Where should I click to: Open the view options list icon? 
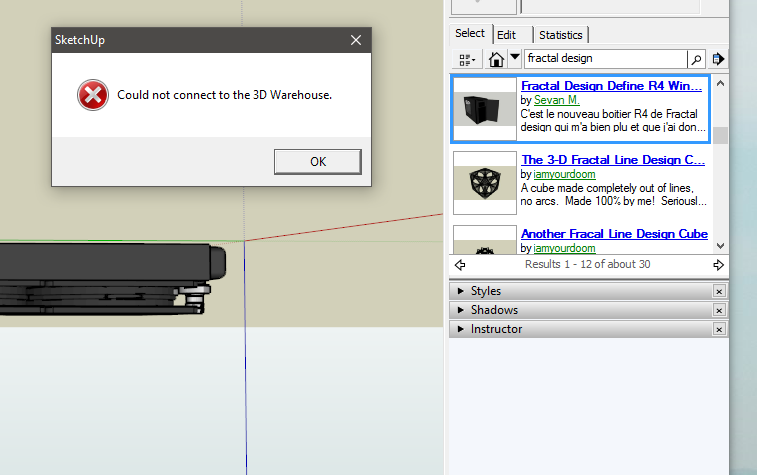coord(467,59)
